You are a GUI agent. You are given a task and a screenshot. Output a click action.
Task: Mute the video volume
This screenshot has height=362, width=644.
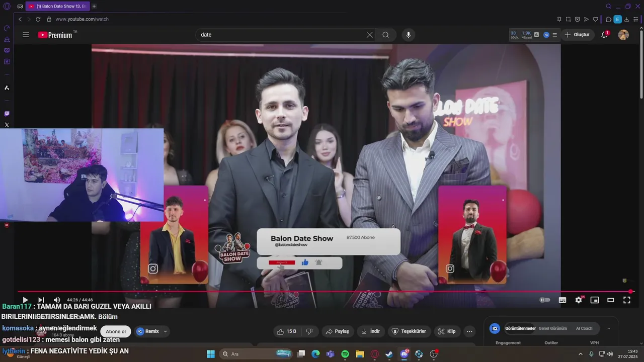57,300
